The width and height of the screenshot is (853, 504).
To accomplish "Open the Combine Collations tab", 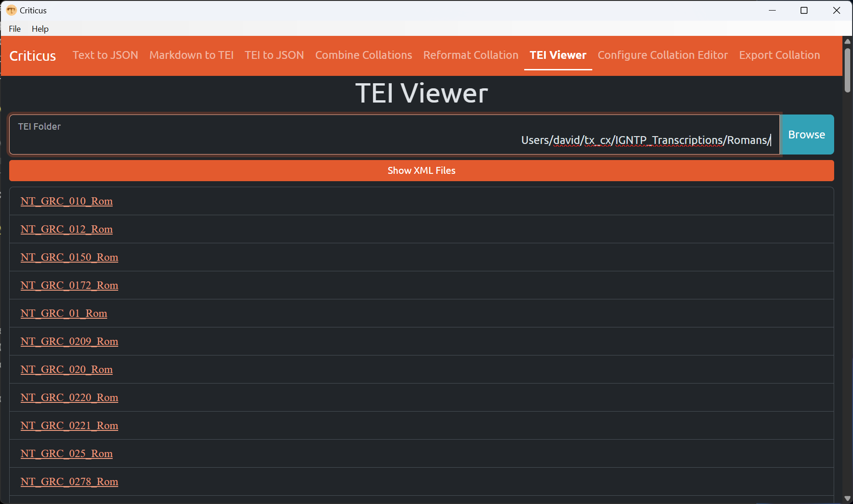I will (x=364, y=55).
